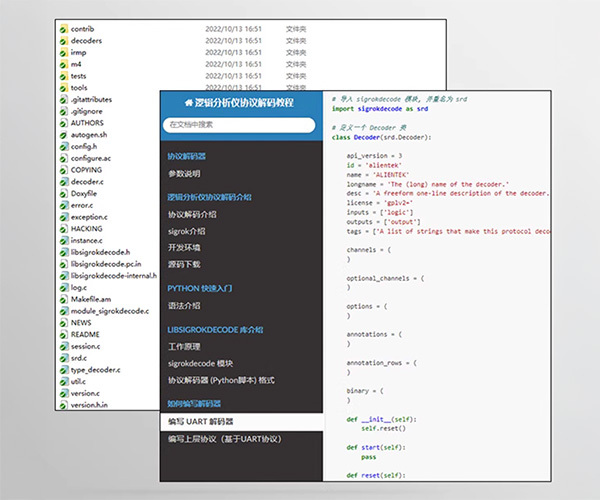Expand the 逻辑分析仪协议解码介绍 section heading
The height and width of the screenshot is (500, 600).
tap(209, 197)
